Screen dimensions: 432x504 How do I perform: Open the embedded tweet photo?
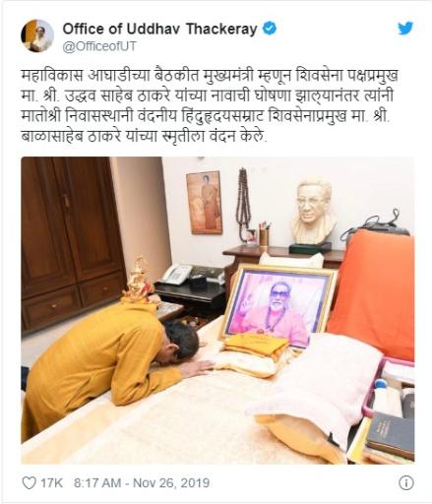coord(217,310)
